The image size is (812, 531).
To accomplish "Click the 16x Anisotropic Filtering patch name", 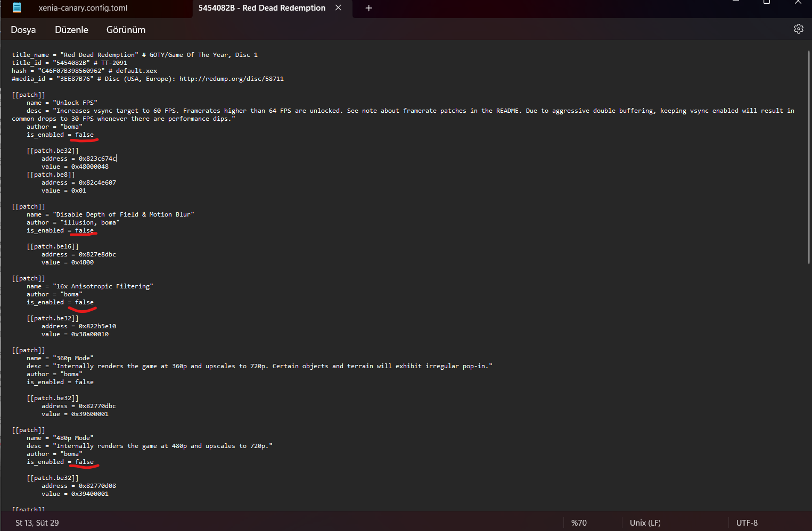I will coord(103,286).
